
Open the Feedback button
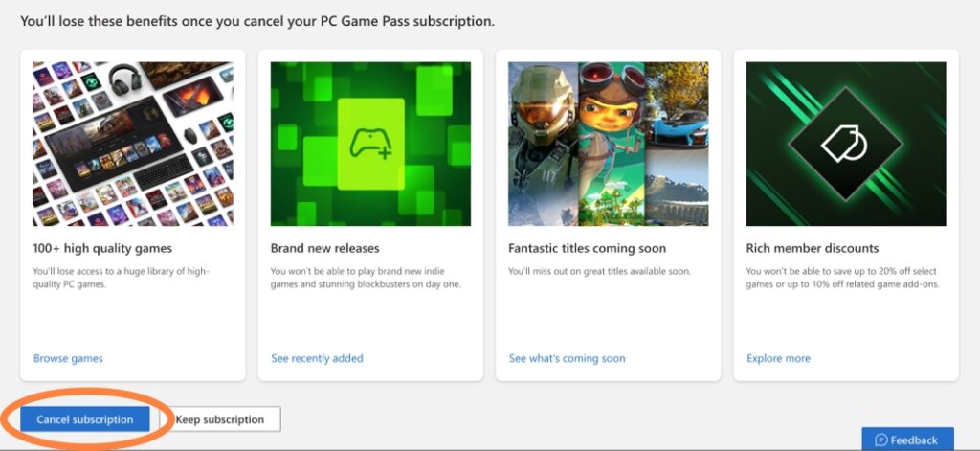pyautogui.click(x=907, y=440)
